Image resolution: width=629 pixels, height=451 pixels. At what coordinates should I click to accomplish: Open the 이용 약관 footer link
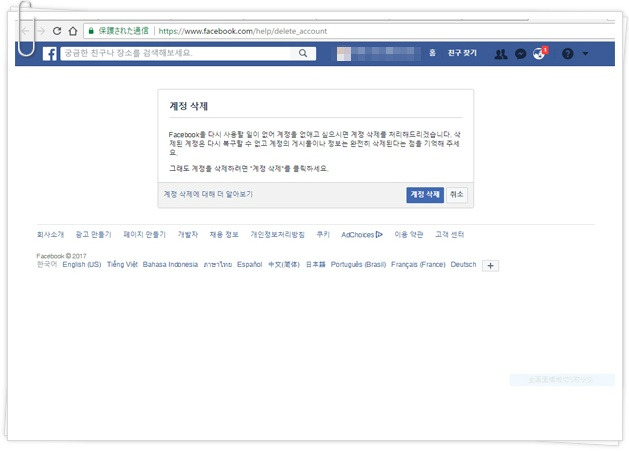click(409, 234)
